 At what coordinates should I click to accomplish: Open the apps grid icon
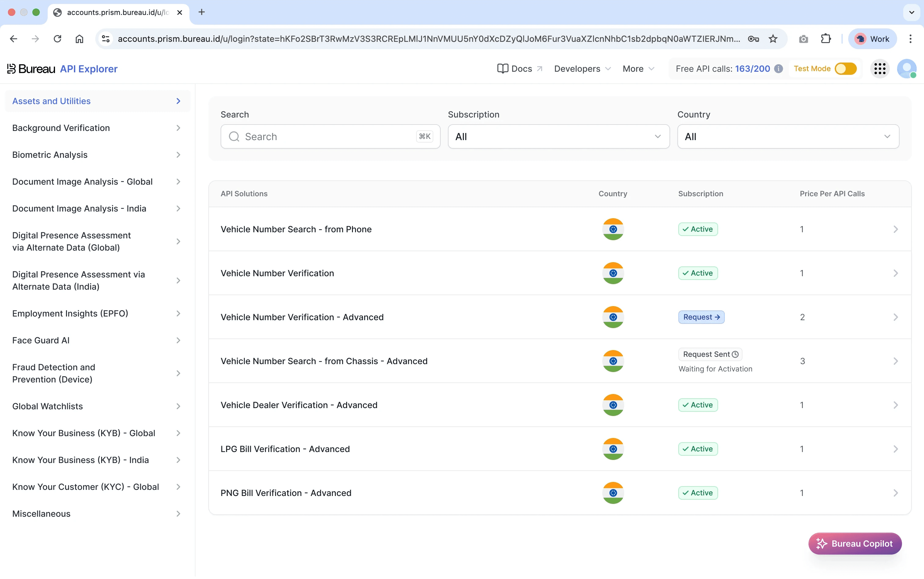(880, 69)
